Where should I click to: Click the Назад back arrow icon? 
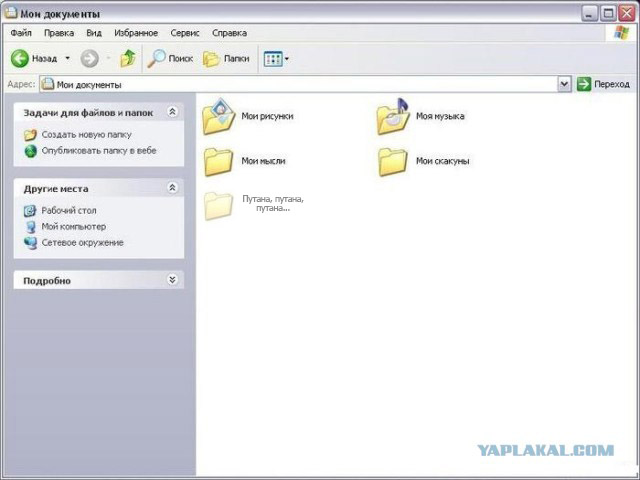coord(19,59)
